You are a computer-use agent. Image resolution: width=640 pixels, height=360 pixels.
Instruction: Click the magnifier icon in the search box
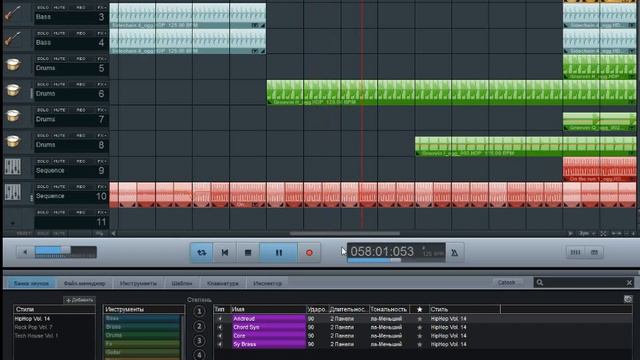[540, 282]
